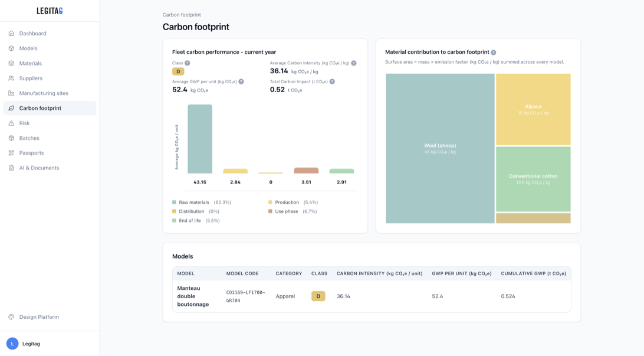Go to the Materials page
The height and width of the screenshot is (356, 644).
[x=50, y=63]
